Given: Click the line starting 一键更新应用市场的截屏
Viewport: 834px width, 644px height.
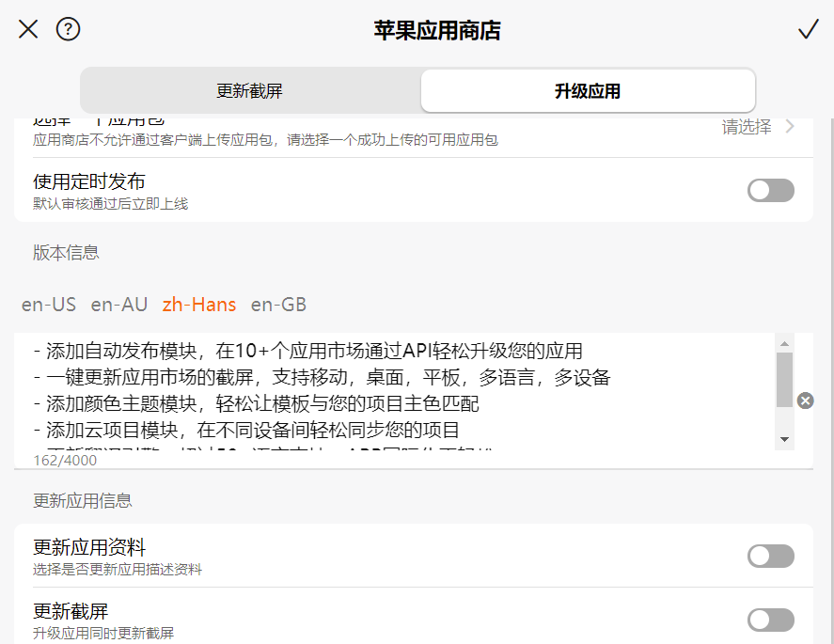Looking at the screenshot, I should pos(322,378).
